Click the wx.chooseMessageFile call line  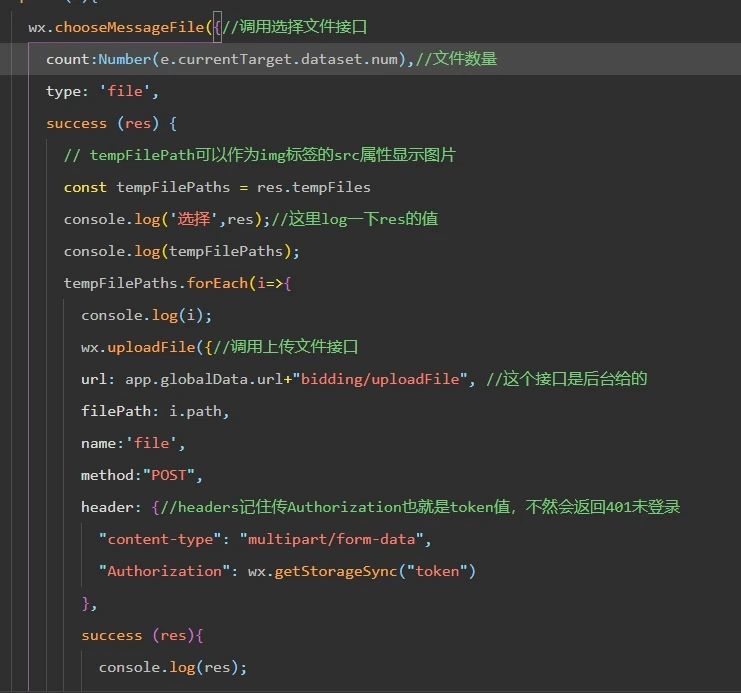click(198, 27)
